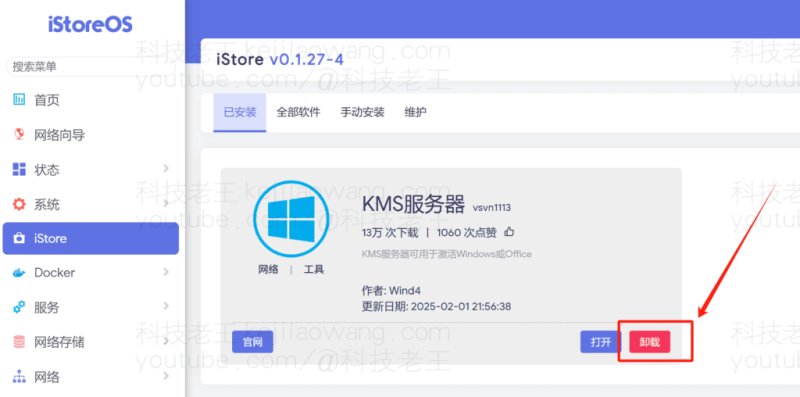Screen dimensions: 800x397
Task: Click the 工具 category tag
Action: click(x=314, y=269)
